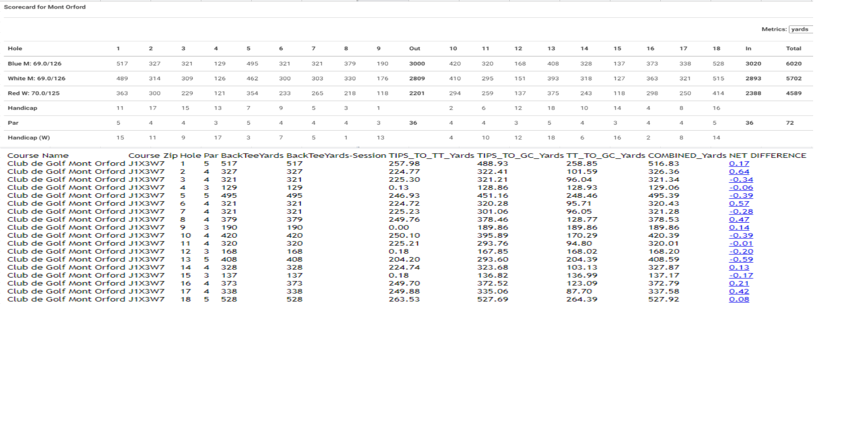This screenshot has height=424, width=868.
Task: Click the Blue hole 18 yardage 528
Action: pos(718,63)
